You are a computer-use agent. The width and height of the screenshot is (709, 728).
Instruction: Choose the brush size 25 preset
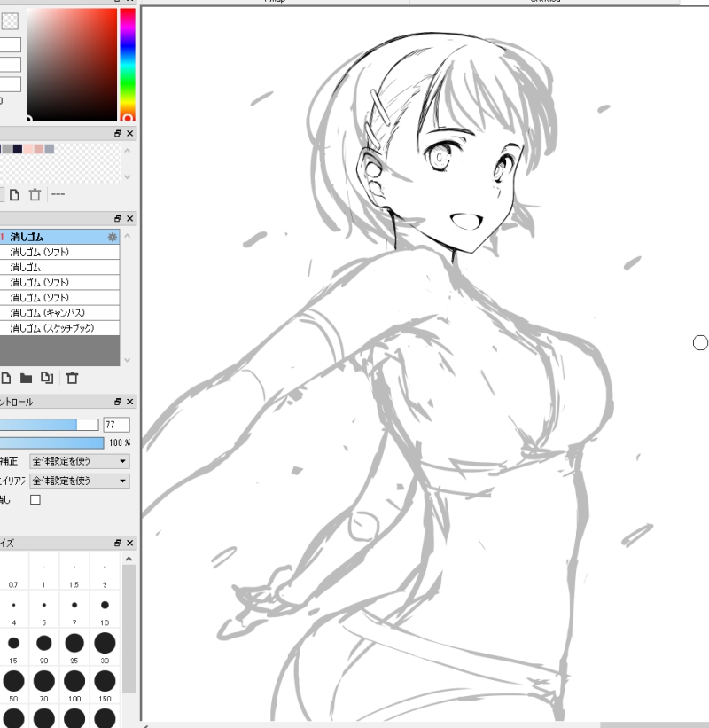point(74,647)
